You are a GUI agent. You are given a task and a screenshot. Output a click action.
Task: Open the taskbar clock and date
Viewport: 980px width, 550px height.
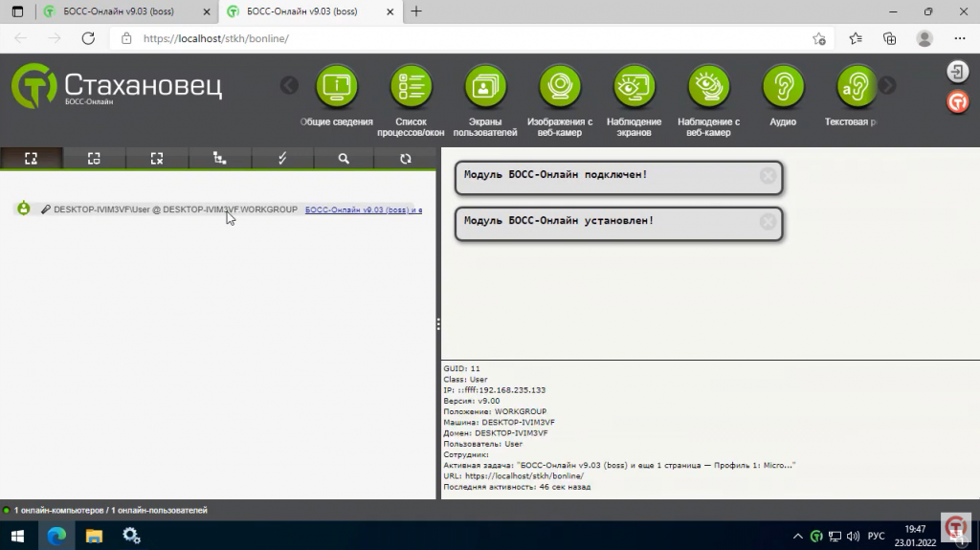[915, 536]
